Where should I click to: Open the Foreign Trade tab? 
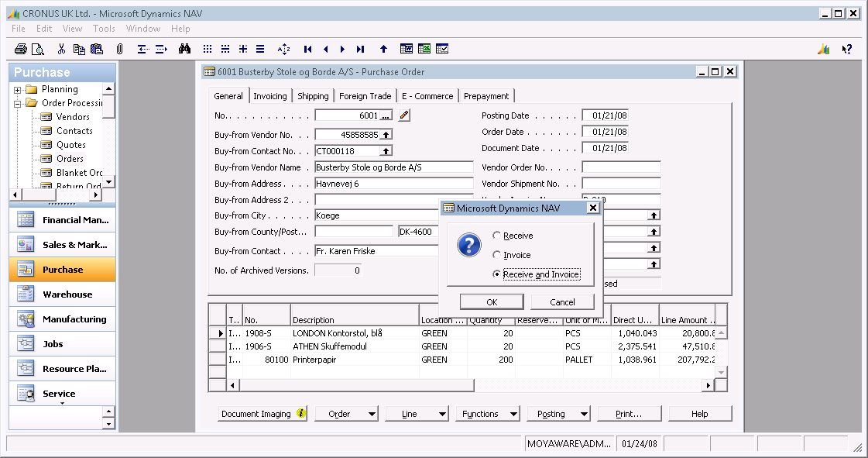coord(365,96)
